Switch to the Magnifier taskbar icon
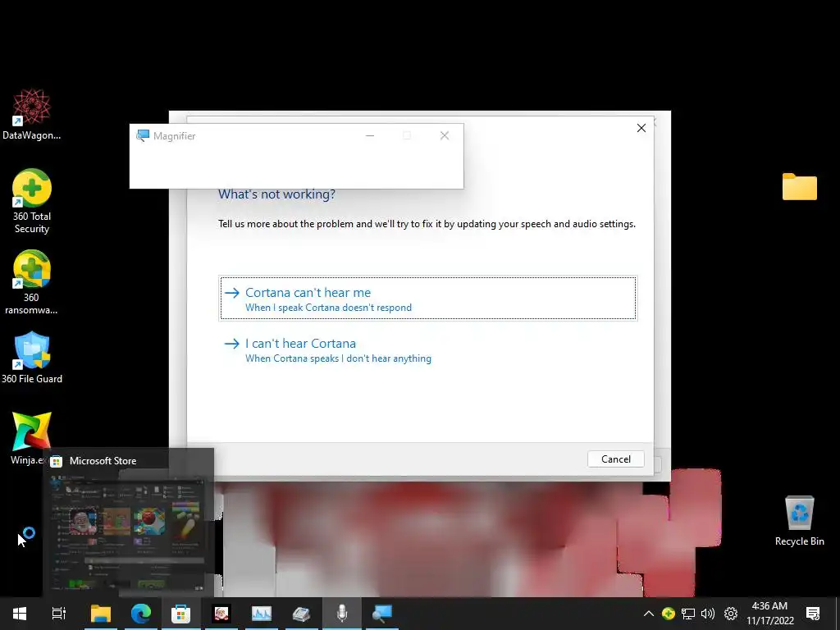This screenshot has width=840, height=630. click(x=382, y=614)
